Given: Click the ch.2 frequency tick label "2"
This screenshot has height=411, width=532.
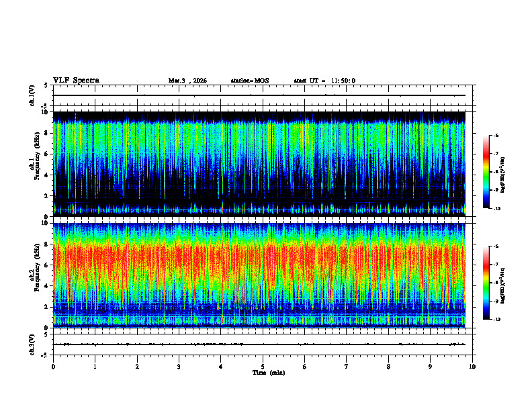Looking at the screenshot, I should pyautogui.click(x=47, y=307).
